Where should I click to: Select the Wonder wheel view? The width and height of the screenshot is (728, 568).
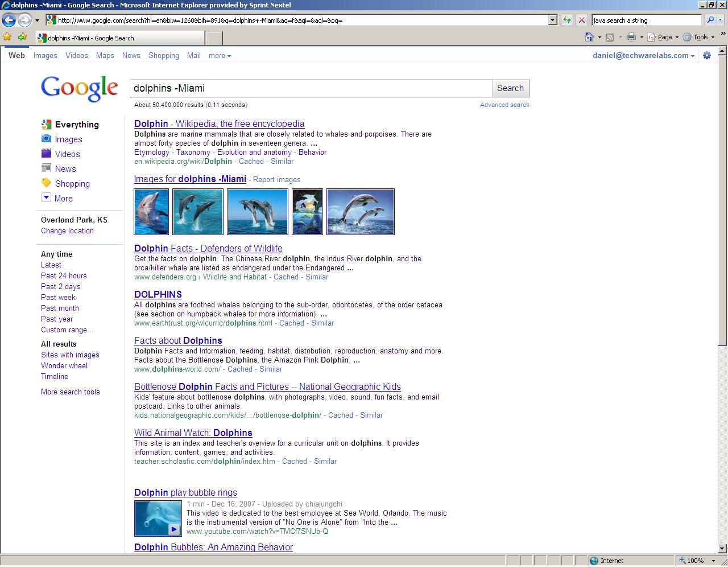[64, 366]
